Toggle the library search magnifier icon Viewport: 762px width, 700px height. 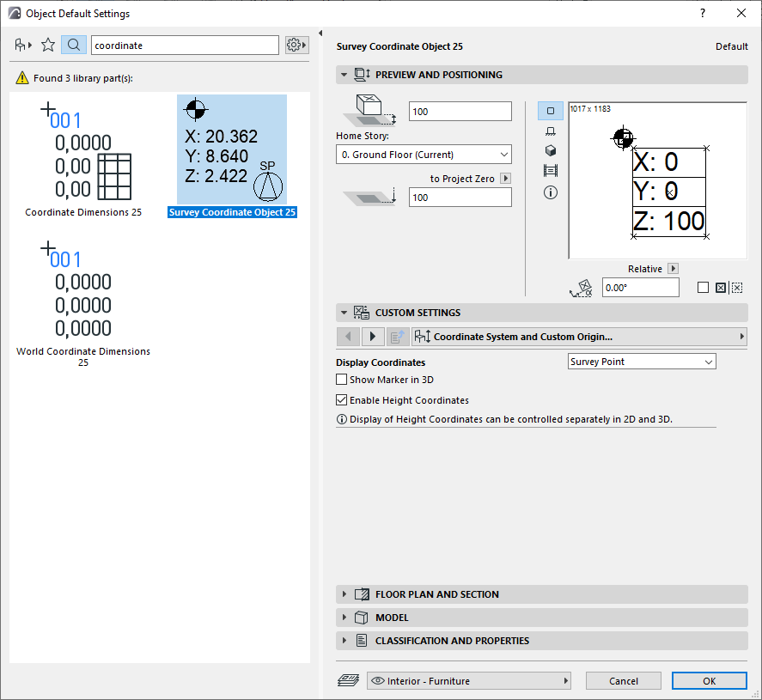click(x=74, y=46)
